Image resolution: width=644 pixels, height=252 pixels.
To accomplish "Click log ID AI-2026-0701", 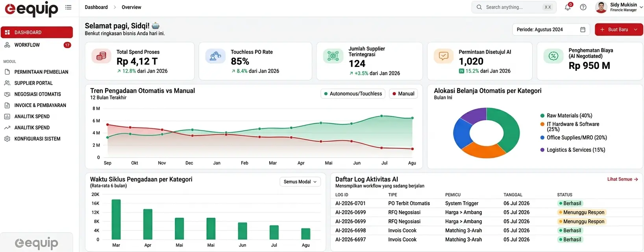I will 350,204.
